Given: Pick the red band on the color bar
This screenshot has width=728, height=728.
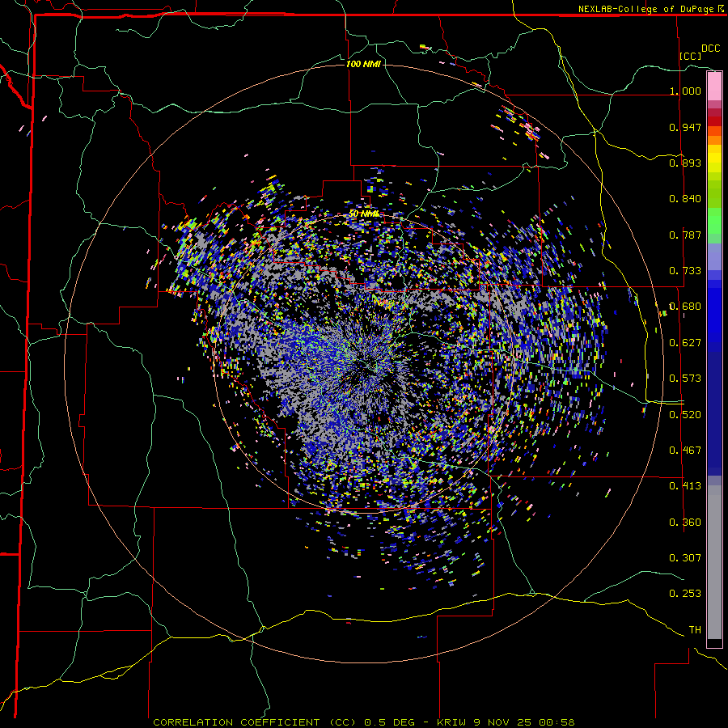Looking at the screenshot, I should point(714,121).
